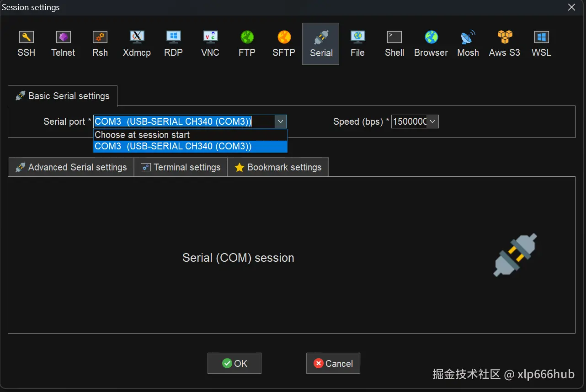Expand the Speed (bps) dropdown
The width and height of the screenshot is (586, 392).
[x=432, y=122]
